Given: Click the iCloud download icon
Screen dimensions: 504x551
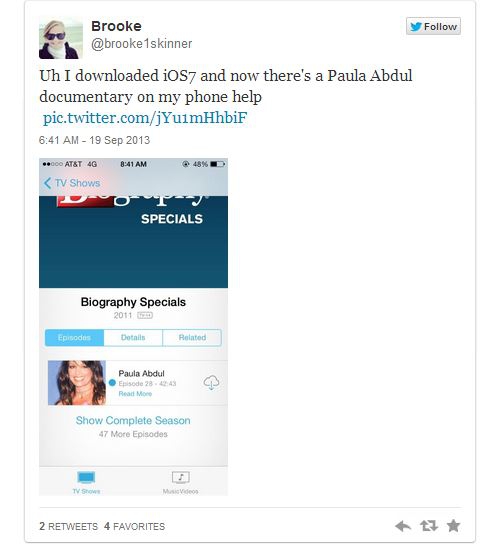Looking at the screenshot, I should tap(211, 382).
